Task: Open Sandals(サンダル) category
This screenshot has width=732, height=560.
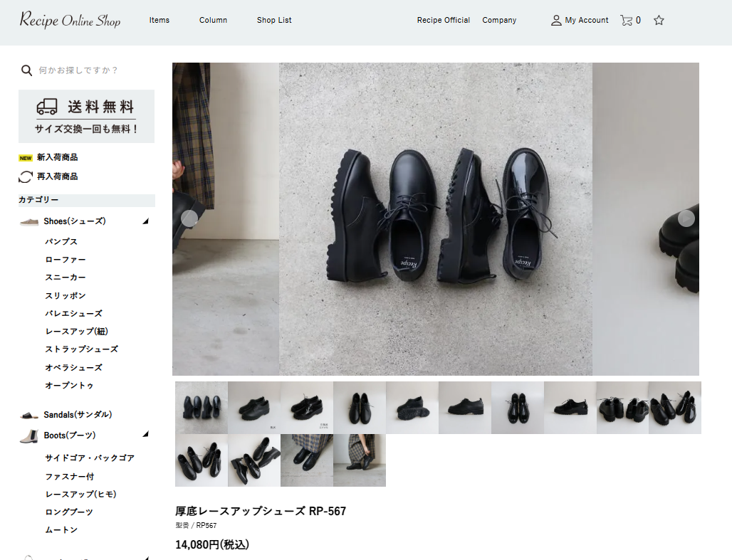Action: (x=78, y=414)
